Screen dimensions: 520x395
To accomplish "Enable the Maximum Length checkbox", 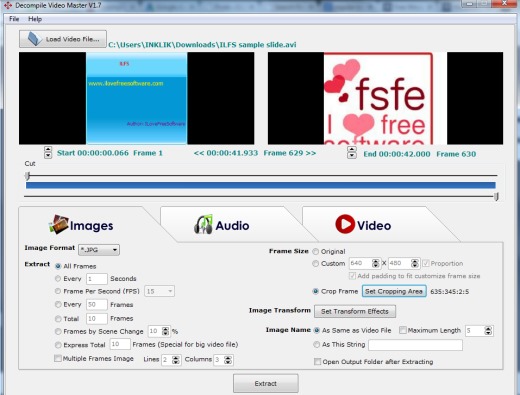I will pos(403,330).
